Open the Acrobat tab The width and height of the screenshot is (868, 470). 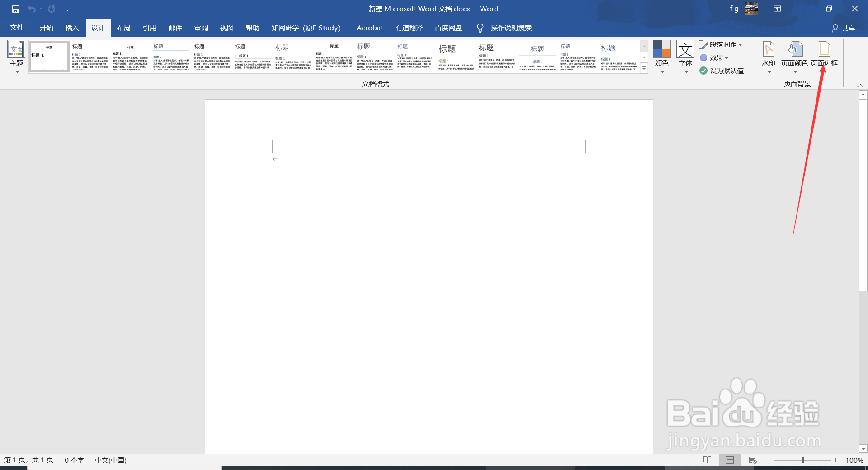point(370,28)
